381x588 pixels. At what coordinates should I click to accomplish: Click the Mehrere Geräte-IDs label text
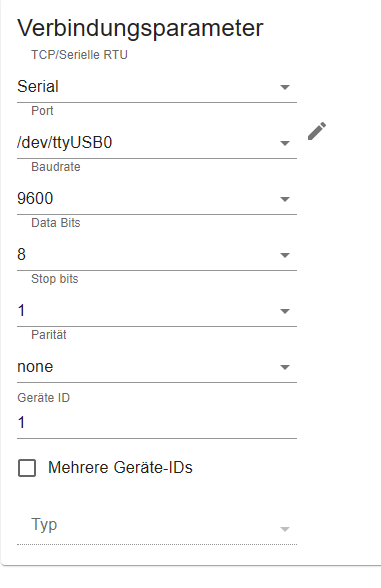point(120,468)
